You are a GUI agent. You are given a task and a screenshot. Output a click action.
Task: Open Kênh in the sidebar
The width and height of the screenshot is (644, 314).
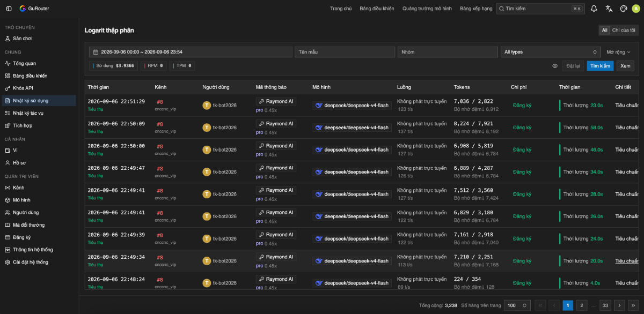38,188
